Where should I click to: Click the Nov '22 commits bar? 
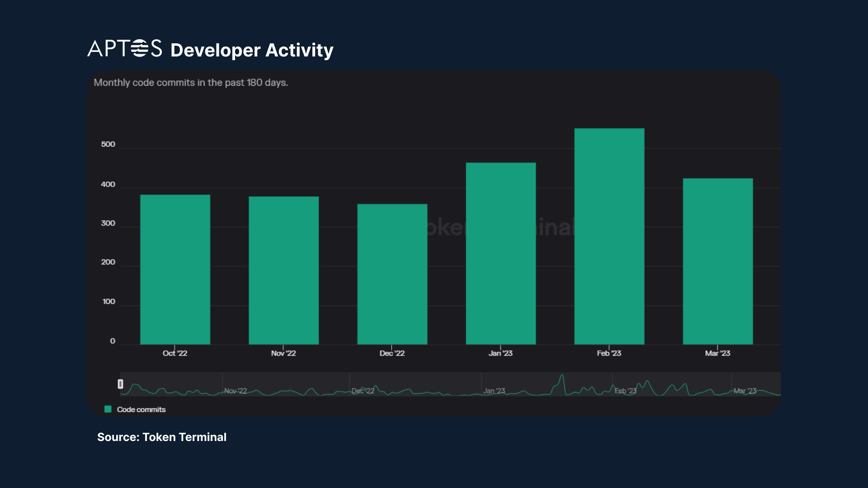[283, 270]
